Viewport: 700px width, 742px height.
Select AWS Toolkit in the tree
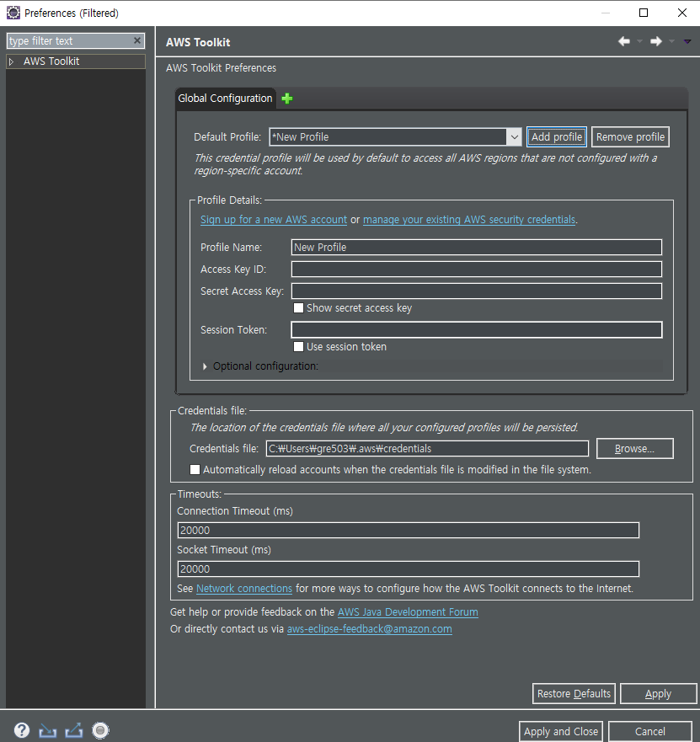[51, 61]
